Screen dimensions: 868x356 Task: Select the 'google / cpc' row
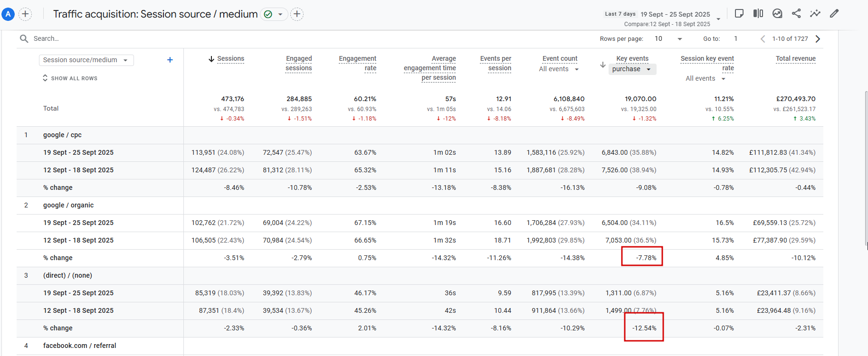pos(62,135)
